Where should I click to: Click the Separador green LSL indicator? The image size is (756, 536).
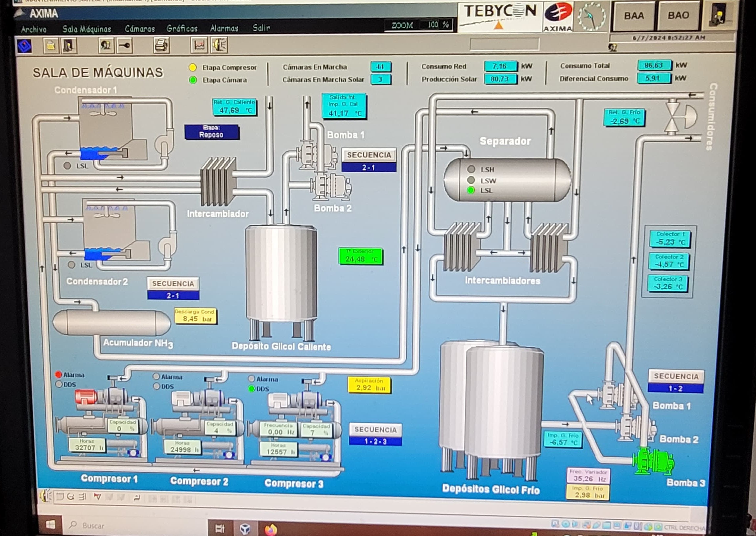pos(471,190)
